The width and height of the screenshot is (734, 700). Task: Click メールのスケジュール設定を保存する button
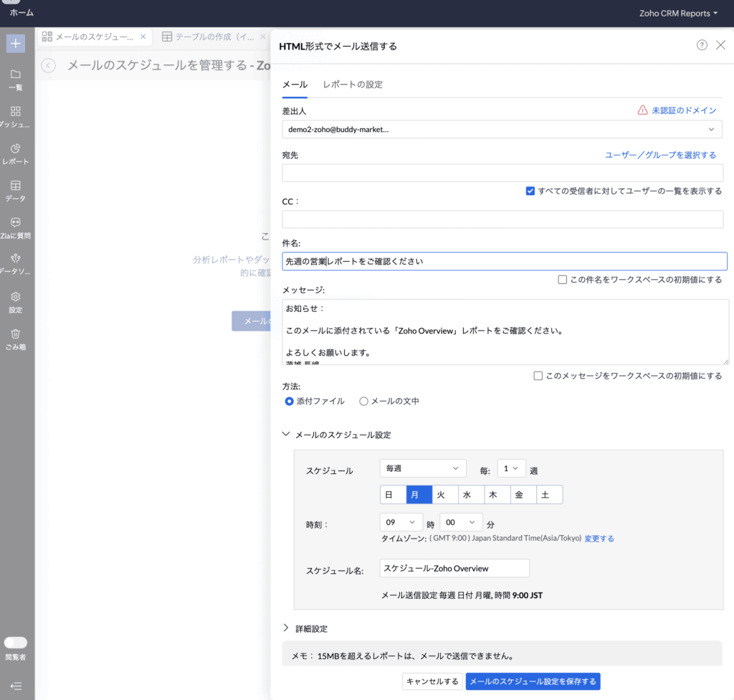(x=533, y=681)
